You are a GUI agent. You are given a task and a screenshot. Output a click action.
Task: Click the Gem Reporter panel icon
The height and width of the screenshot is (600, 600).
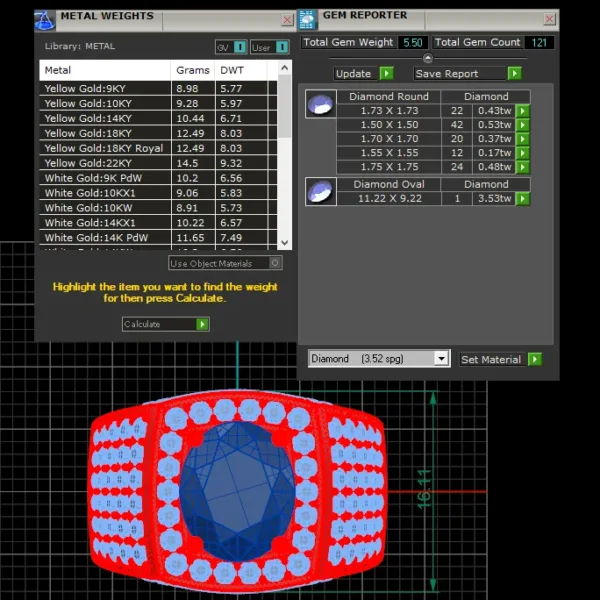(308, 20)
